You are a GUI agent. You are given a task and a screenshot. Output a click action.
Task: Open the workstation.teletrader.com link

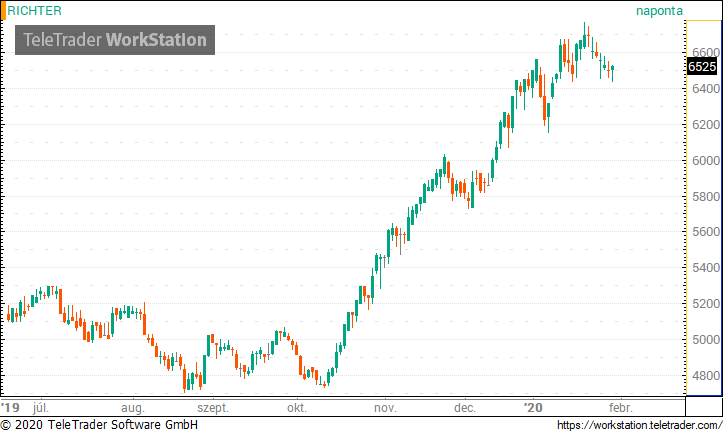(637, 425)
